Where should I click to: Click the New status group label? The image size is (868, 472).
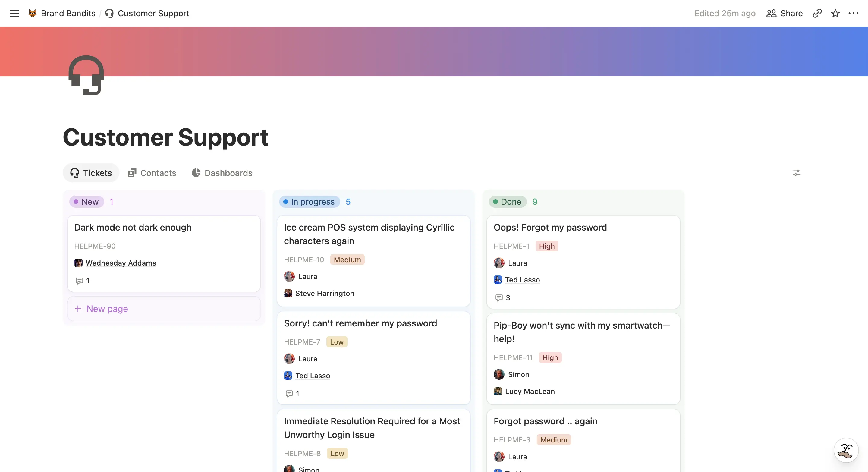click(x=86, y=201)
